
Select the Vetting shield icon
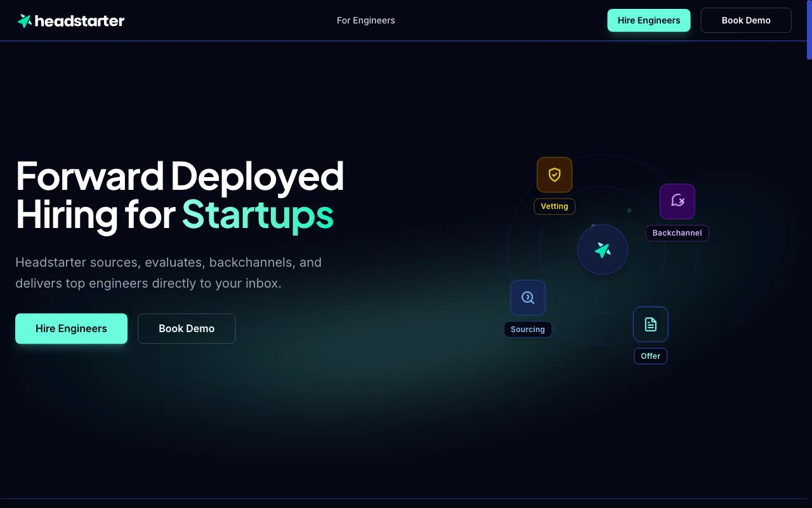tap(554, 175)
